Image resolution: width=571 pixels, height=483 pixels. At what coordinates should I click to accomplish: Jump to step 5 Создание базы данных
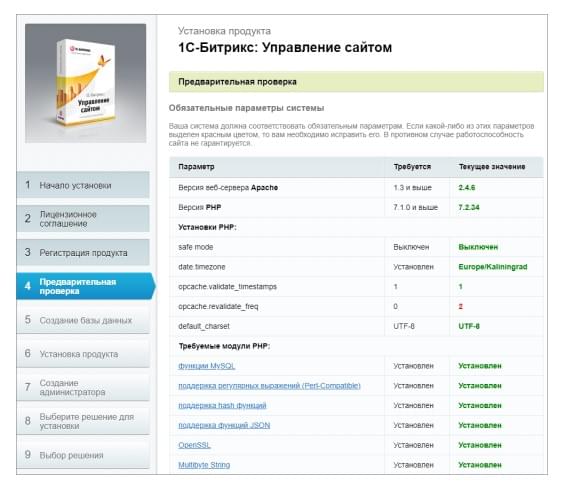click(x=83, y=320)
